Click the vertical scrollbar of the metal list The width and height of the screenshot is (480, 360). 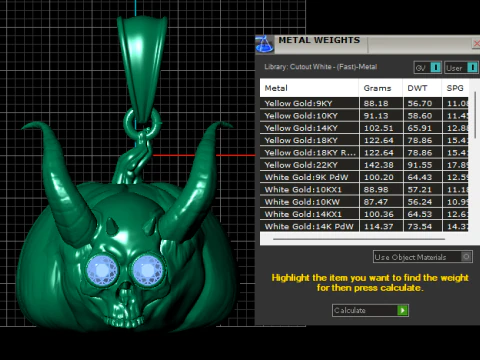pos(475,115)
